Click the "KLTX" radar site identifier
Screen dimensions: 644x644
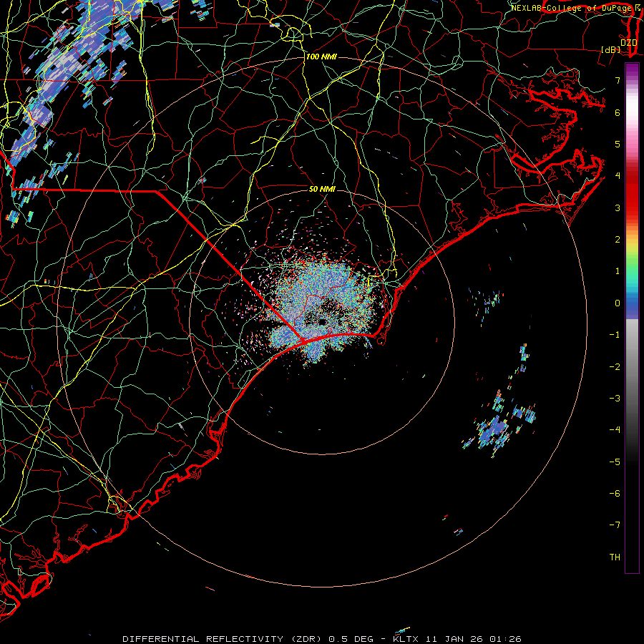(x=406, y=639)
